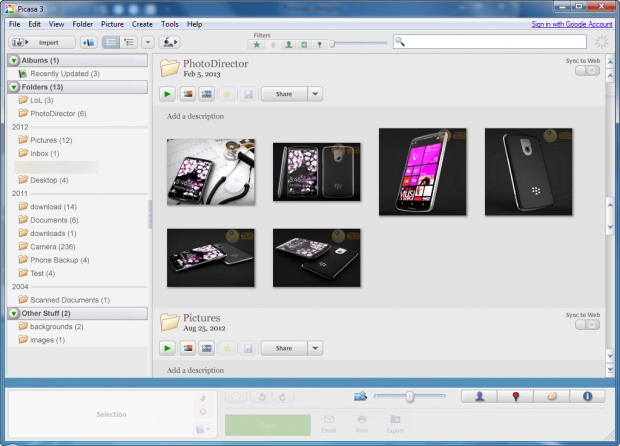Filter photos showing faces only
620x446 pixels.
pos(289,45)
